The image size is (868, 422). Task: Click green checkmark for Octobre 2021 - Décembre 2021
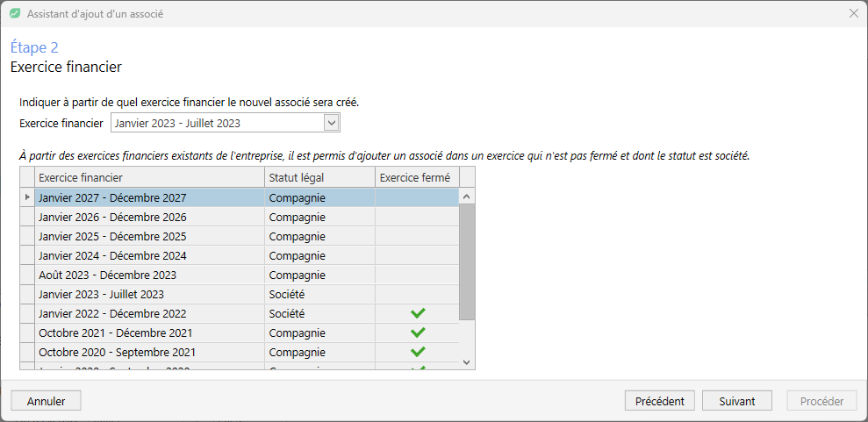tap(418, 333)
